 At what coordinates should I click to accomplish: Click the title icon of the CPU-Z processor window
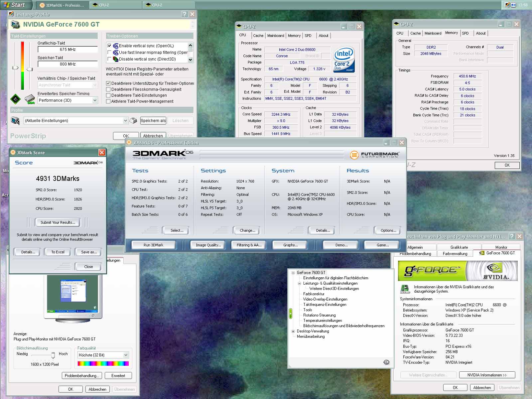239,26
